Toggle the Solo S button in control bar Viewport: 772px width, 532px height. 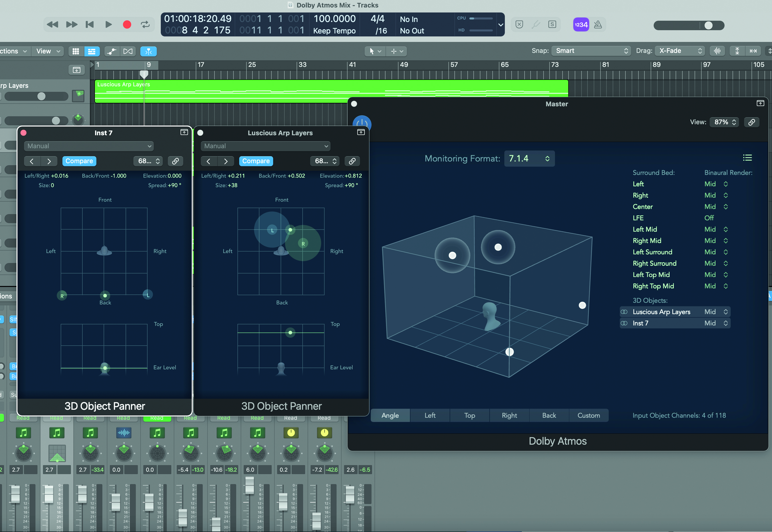(552, 24)
